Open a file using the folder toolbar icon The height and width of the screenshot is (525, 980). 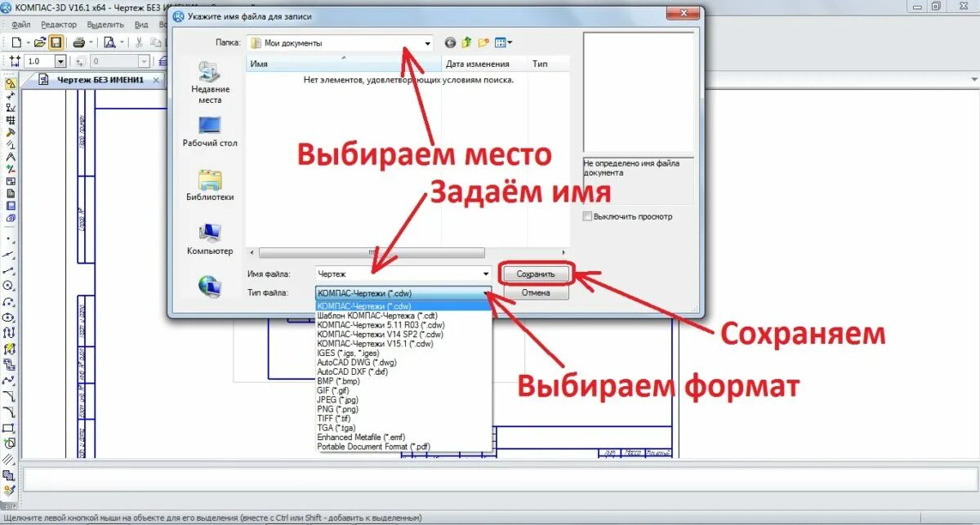click(39, 42)
